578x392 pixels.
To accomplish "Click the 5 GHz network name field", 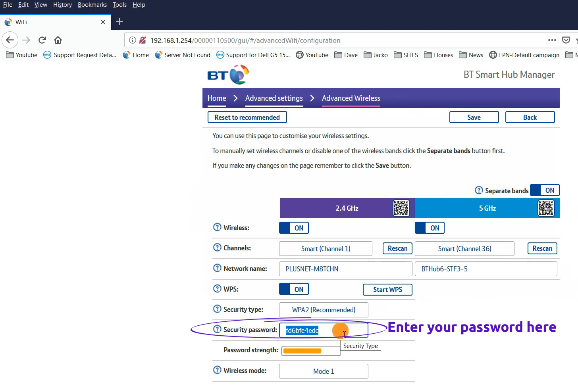I will [486, 269].
